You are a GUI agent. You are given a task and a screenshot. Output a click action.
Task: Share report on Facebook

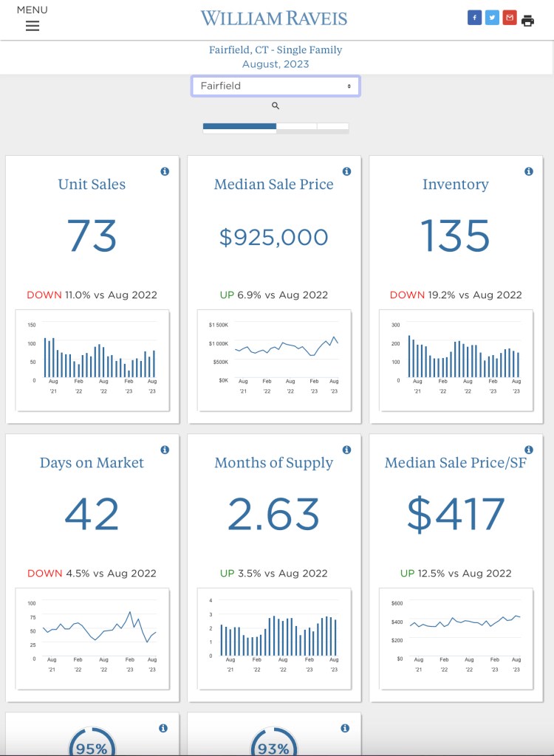(474, 18)
